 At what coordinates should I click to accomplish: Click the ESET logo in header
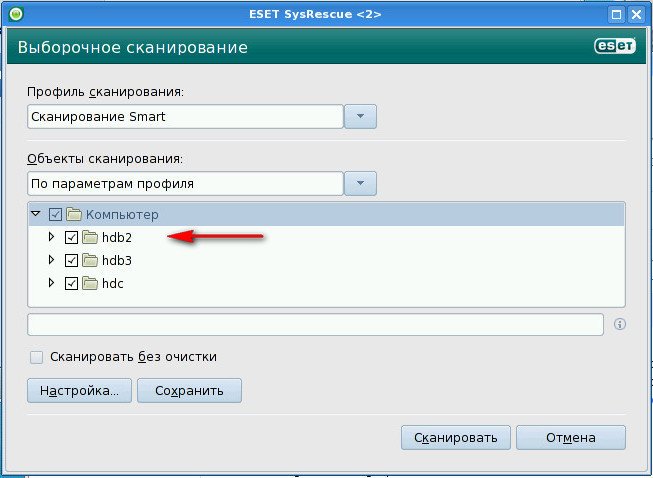615,46
